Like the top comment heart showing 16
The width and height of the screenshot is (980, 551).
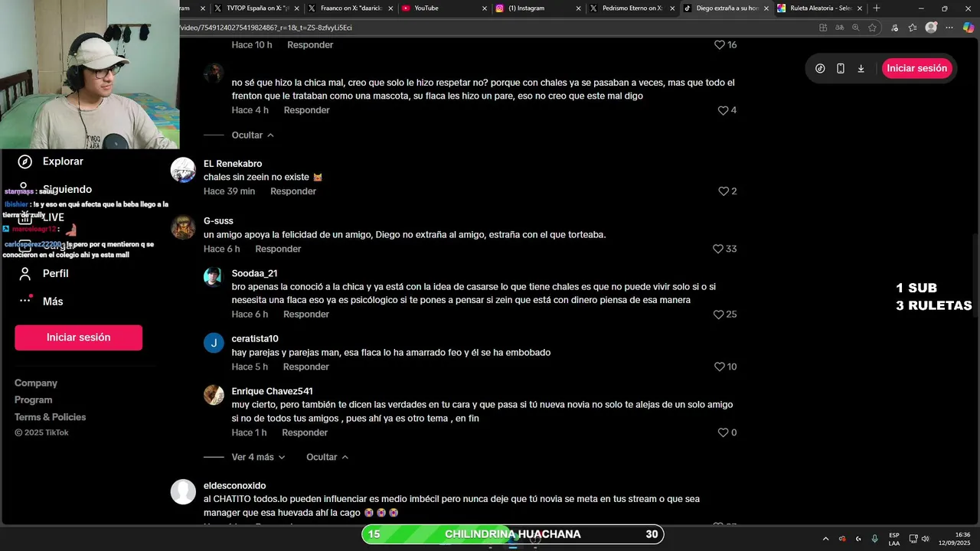(x=719, y=45)
